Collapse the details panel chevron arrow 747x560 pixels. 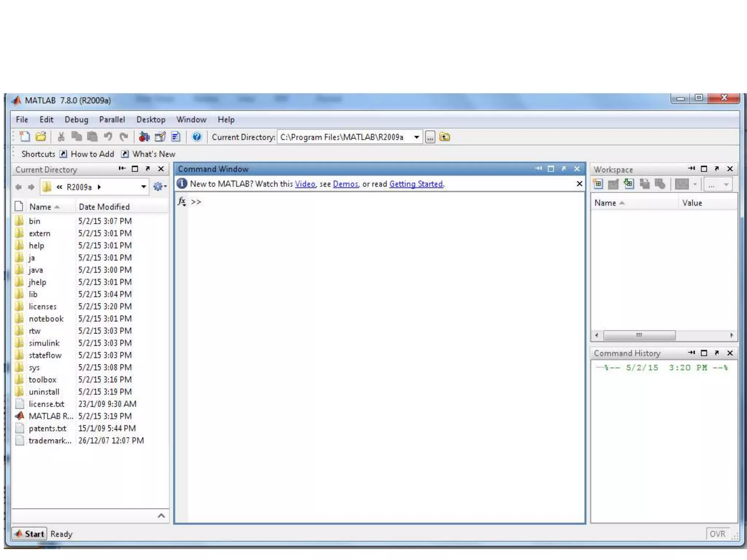161,516
